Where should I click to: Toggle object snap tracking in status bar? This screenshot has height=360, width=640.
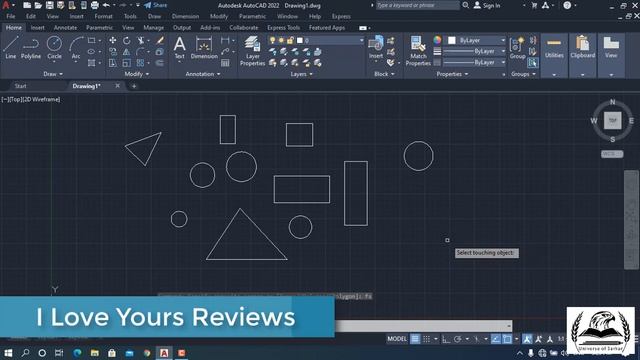496,339
